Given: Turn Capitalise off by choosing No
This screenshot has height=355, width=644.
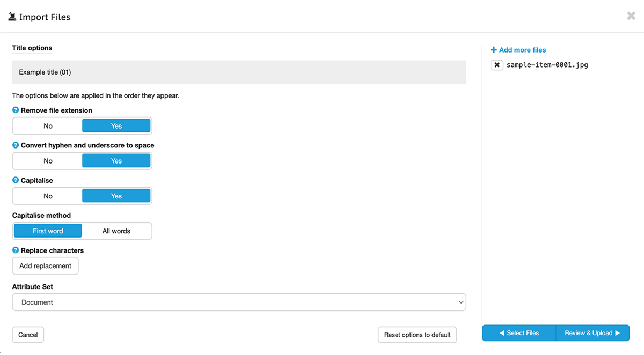Looking at the screenshot, I should tap(48, 196).
